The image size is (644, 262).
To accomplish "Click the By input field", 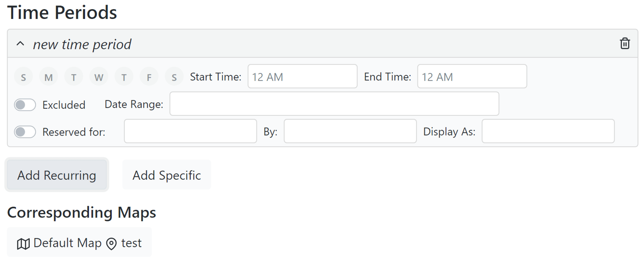I will click(x=350, y=131).
